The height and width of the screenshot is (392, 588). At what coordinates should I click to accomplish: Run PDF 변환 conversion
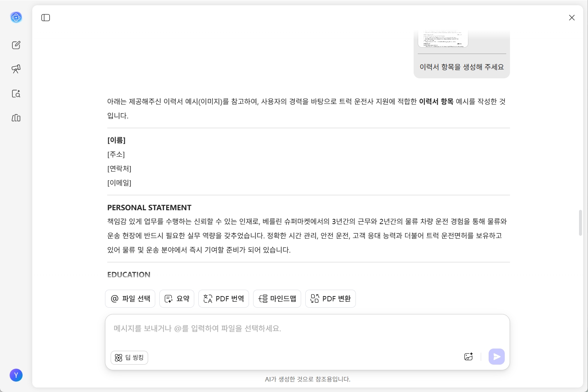coord(330,299)
